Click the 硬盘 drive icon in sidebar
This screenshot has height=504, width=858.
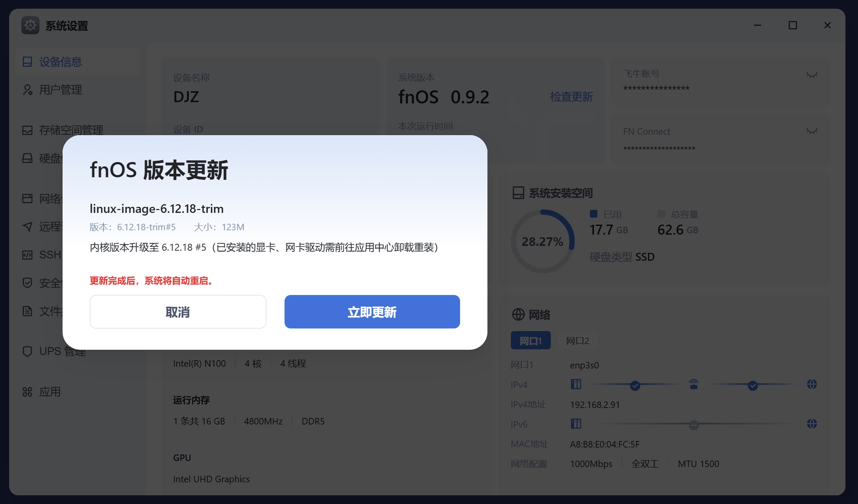click(x=27, y=158)
